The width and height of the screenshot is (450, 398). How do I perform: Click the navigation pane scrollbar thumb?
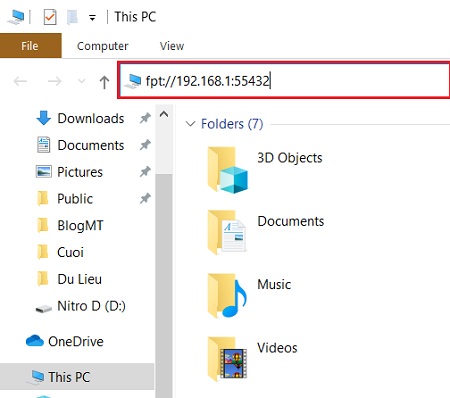pyautogui.click(x=164, y=285)
